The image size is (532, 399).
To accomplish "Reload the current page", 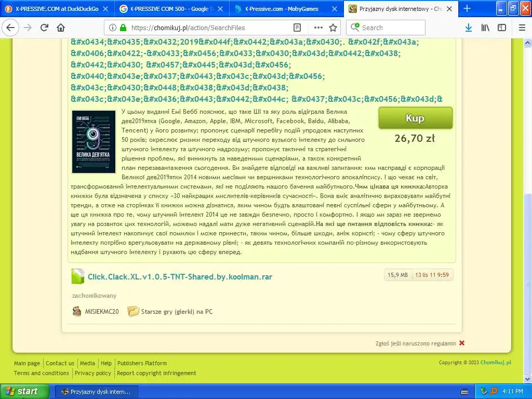I will 44,28.
